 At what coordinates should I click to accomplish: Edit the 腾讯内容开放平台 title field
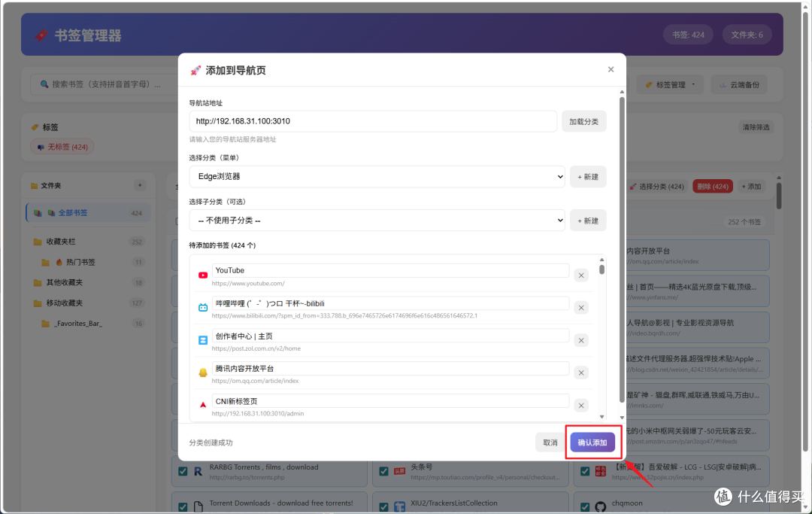pos(390,369)
